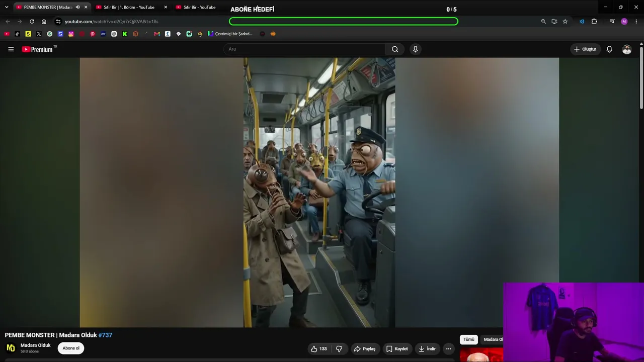Click the 'Oluştur' create button
This screenshot has height=362, width=644.
coord(585,49)
